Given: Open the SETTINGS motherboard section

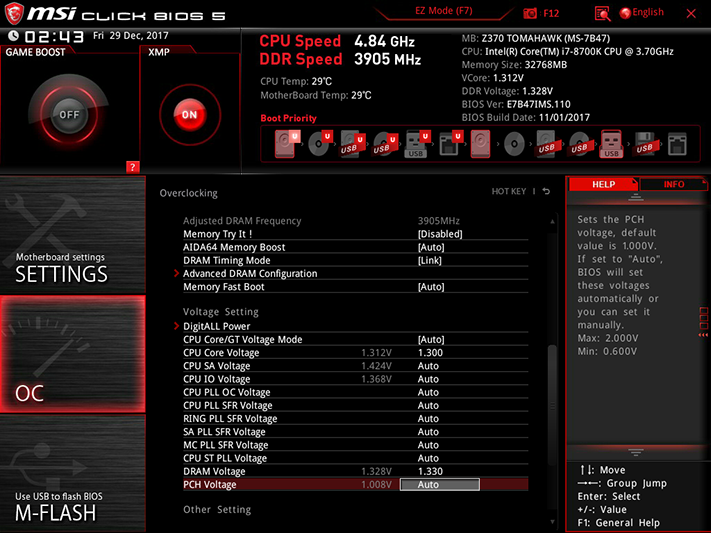Looking at the screenshot, I should [x=73, y=235].
